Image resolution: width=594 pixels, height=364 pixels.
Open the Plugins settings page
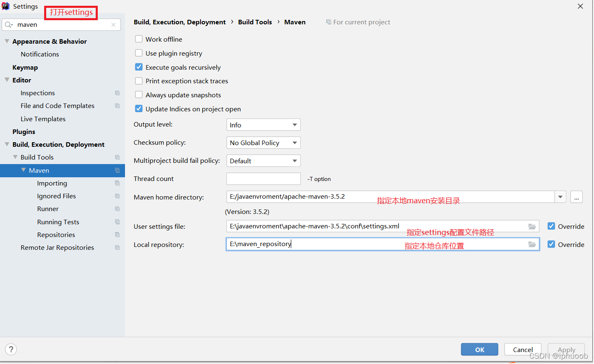(x=24, y=132)
